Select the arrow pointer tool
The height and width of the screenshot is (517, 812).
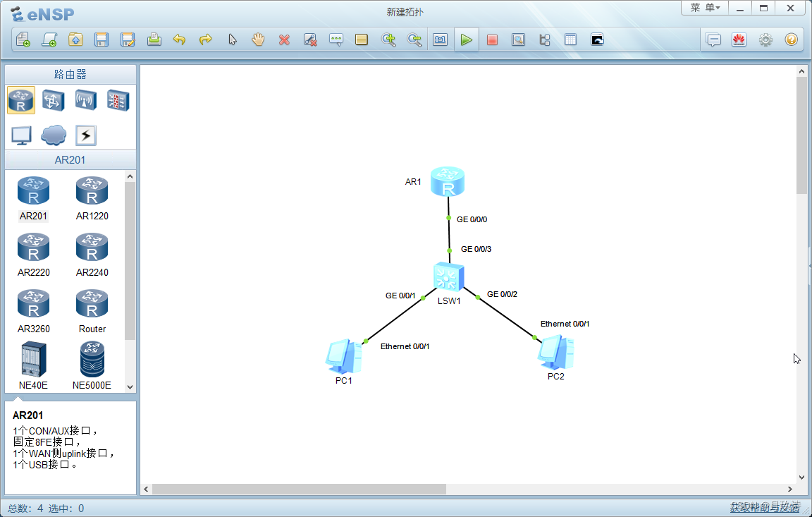(x=232, y=40)
